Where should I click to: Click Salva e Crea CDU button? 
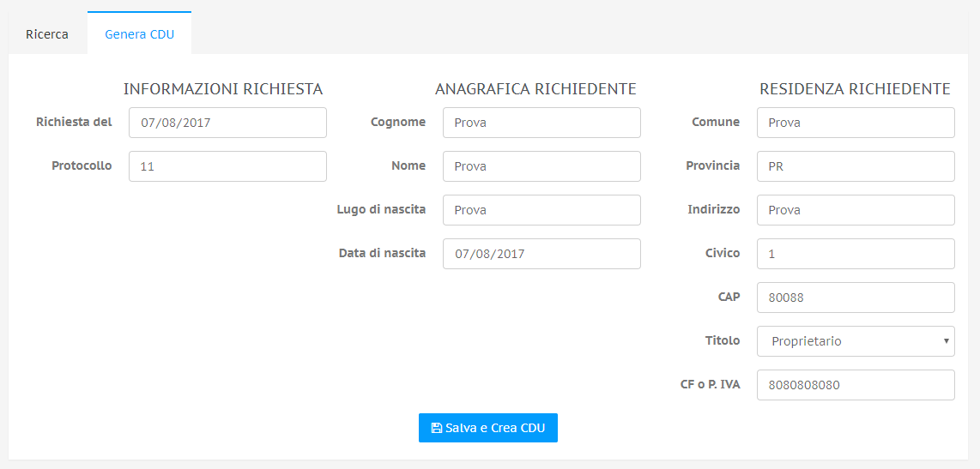[x=488, y=428]
